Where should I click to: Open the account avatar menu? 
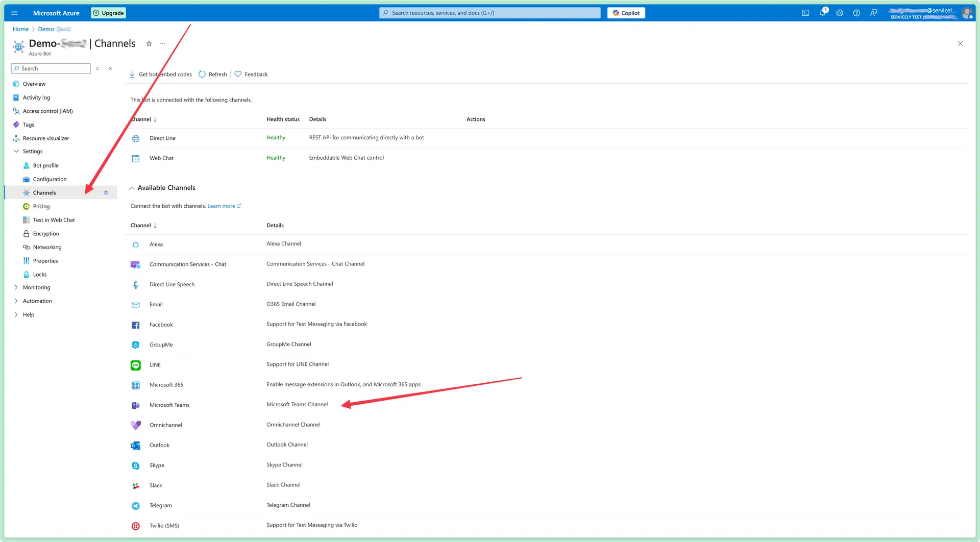[967, 13]
